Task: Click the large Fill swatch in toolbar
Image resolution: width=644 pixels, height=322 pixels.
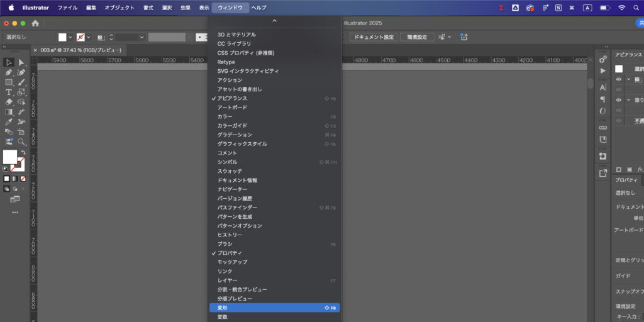Action: (10, 157)
